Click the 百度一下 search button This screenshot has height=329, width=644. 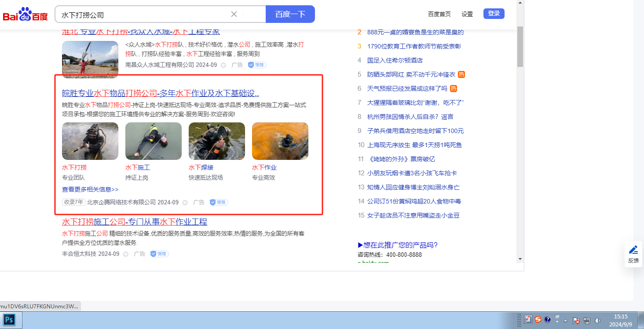tap(290, 14)
